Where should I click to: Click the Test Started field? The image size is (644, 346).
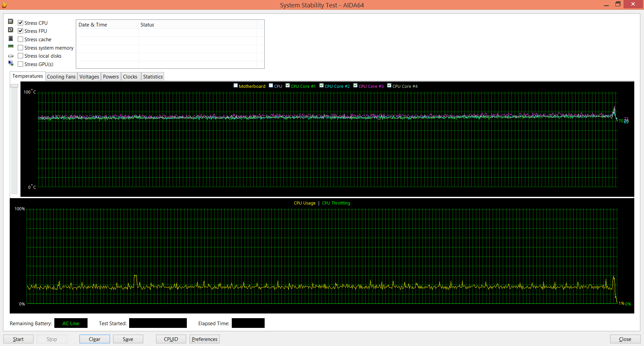tap(158, 323)
